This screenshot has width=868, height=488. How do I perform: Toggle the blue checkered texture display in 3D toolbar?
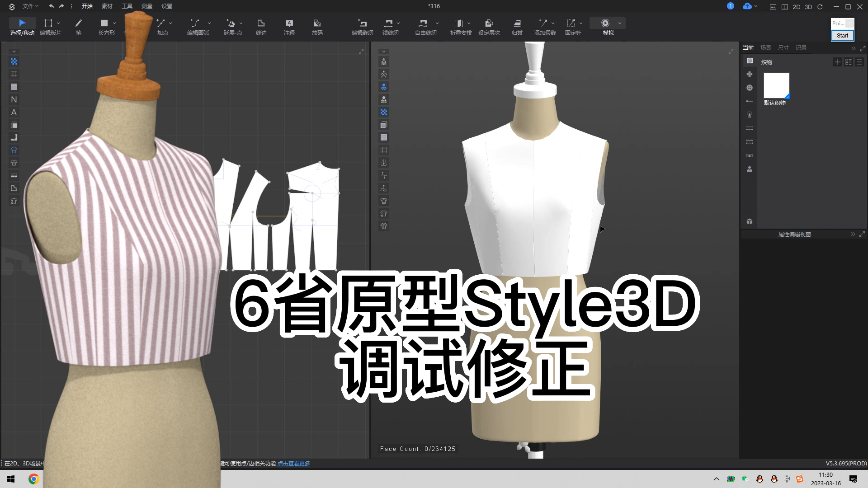point(384,112)
